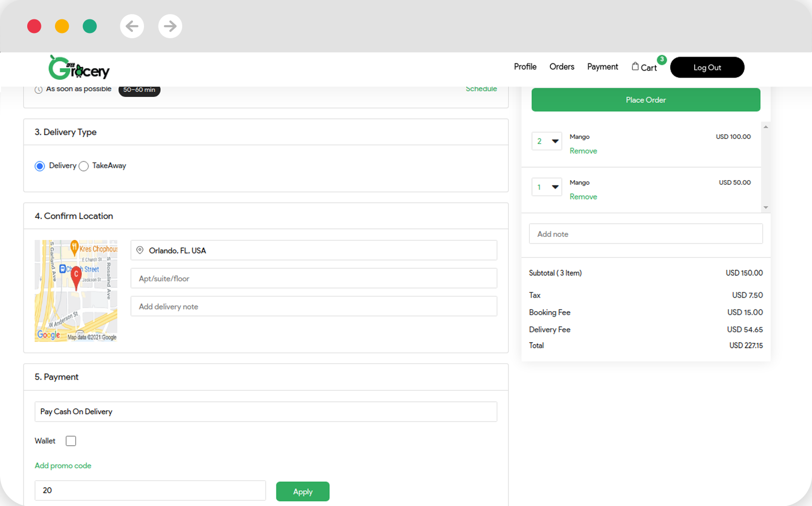The image size is (812, 506).
Task: Remove the USD 50.00 Mango item
Action: (583, 196)
